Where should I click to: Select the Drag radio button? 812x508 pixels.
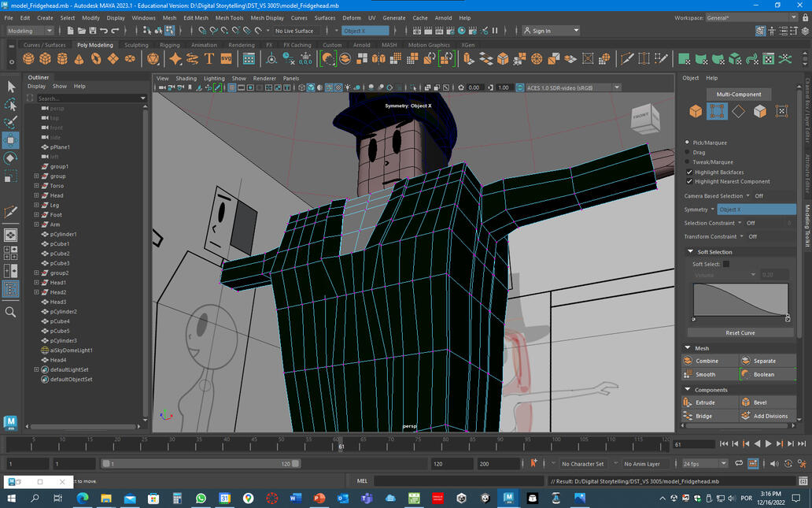coord(687,152)
